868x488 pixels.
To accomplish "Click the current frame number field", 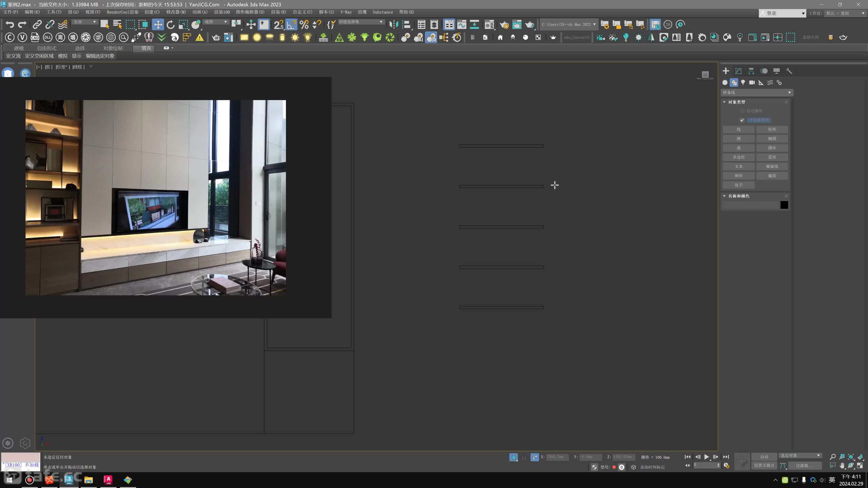I will pos(705,465).
